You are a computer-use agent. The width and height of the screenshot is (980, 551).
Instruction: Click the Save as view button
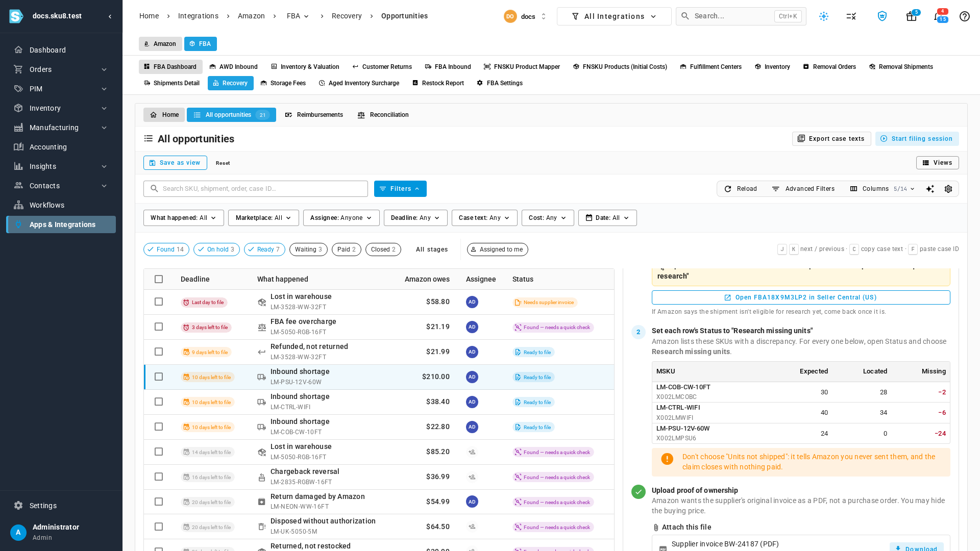point(175,163)
